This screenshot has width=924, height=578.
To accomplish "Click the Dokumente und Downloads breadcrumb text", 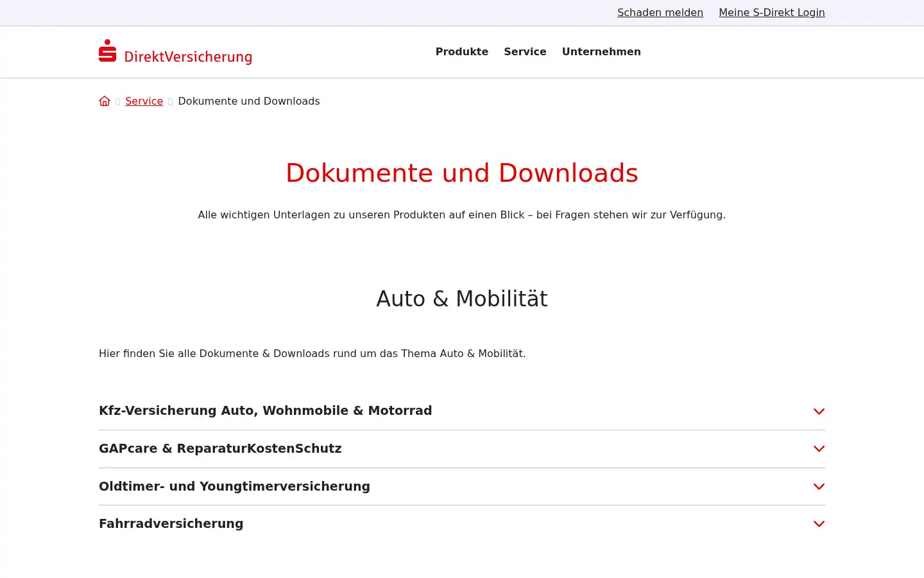I will (x=249, y=101).
